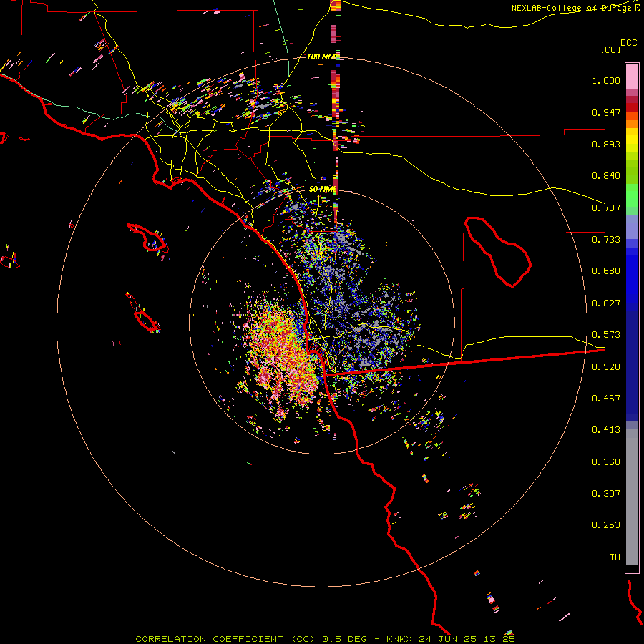Screen dimensions: 644x644
Task: Select the 1.000 scale value
Action: click(606, 80)
